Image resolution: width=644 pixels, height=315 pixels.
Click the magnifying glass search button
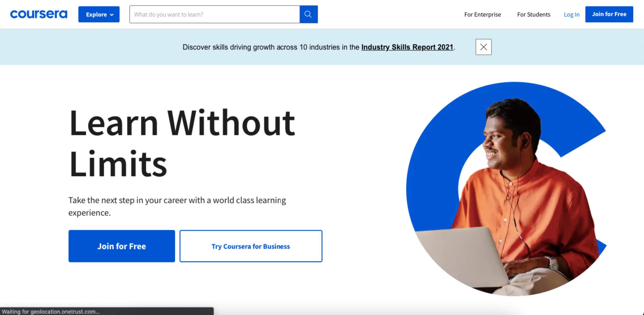pos(308,14)
